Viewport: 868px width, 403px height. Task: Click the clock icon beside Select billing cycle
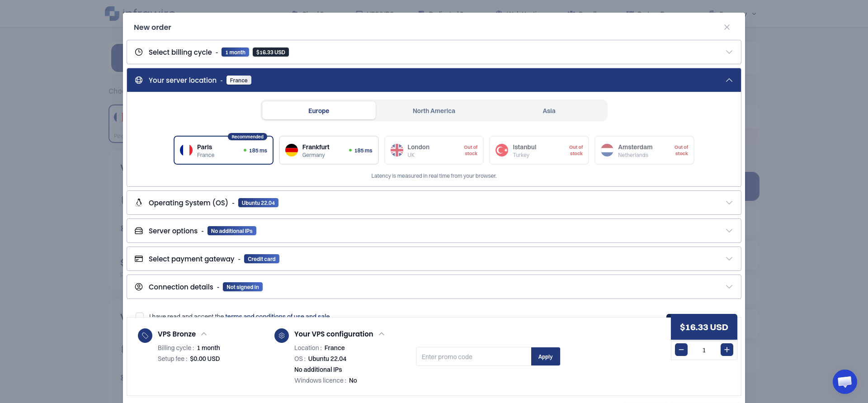139,52
